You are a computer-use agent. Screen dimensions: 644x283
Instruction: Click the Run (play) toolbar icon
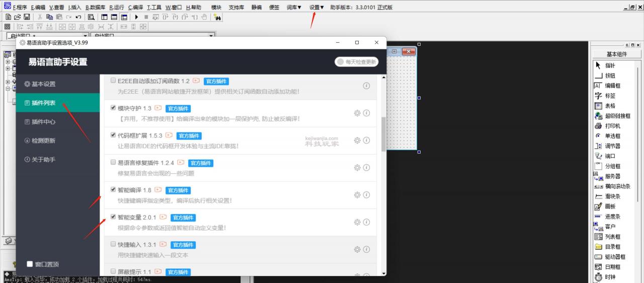[137, 17]
